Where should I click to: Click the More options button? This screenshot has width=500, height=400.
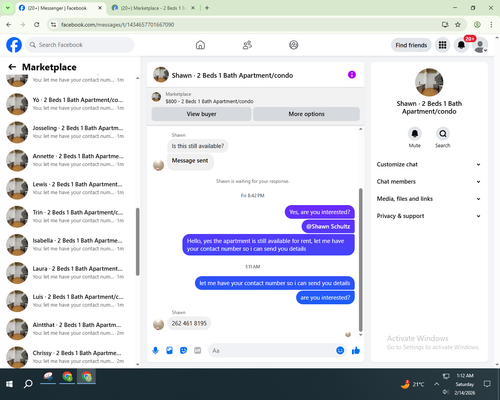pyautogui.click(x=306, y=114)
